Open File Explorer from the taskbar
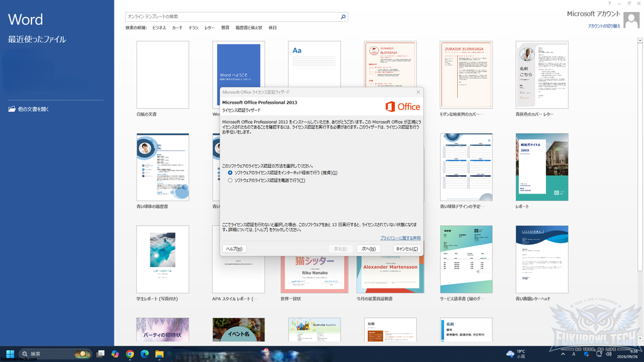The image size is (644, 362). [159, 354]
